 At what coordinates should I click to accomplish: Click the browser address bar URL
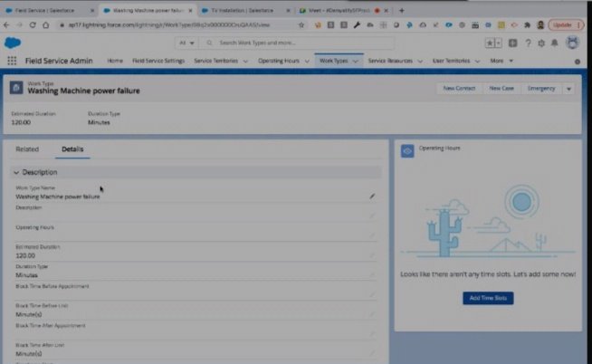point(169,25)
